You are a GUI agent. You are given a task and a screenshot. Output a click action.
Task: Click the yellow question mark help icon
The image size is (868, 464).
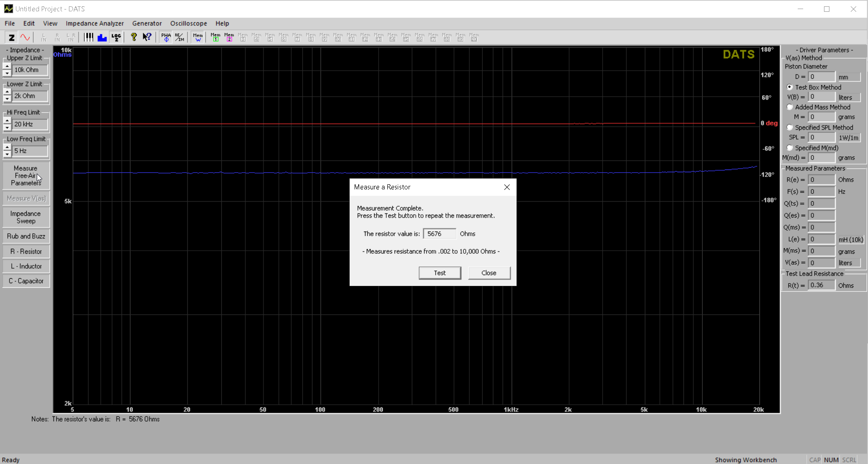pos(134,38)
